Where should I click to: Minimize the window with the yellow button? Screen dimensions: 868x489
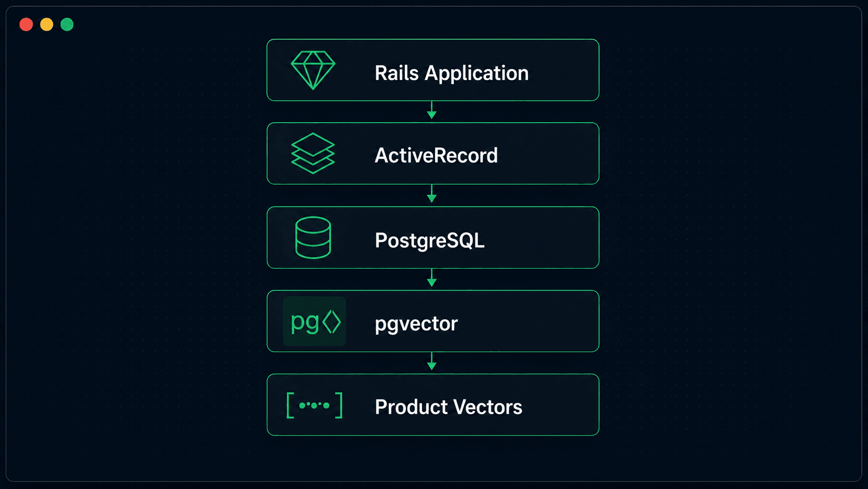tap(47, 24)
